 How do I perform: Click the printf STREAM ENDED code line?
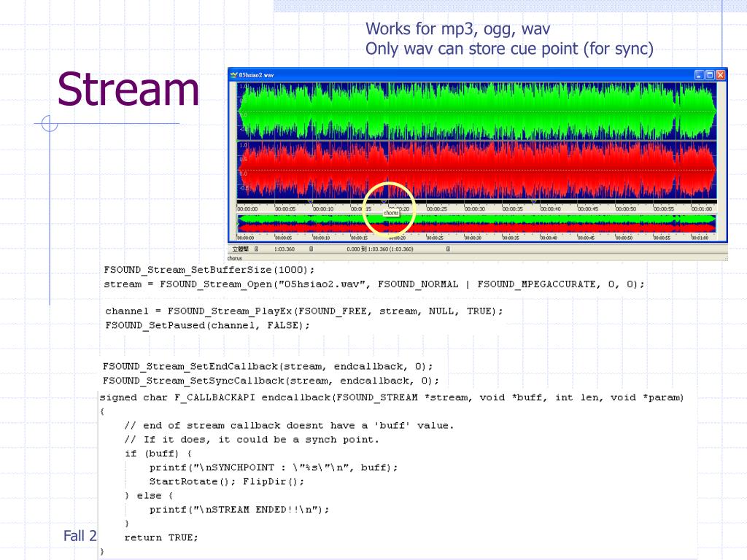tap(239, 510)
